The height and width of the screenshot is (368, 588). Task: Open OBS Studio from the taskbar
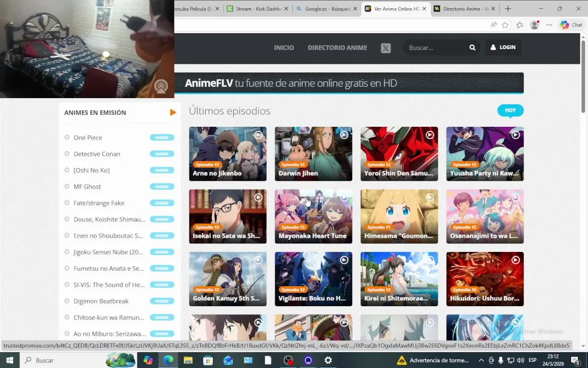pyautogui.click(x=288, y=360)
